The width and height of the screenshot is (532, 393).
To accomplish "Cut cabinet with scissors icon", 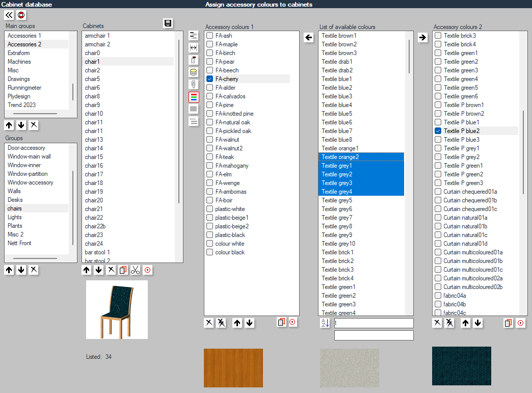I will (x=136, y=270).
